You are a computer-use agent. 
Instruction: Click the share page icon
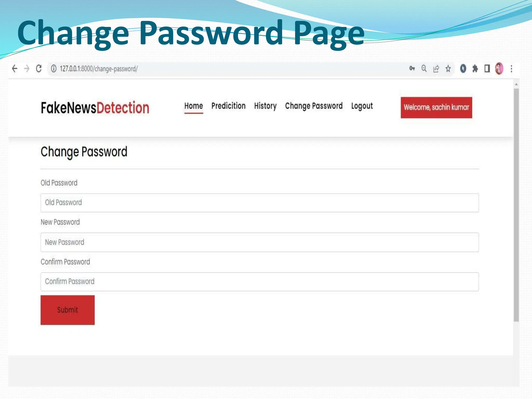point(436,69)
